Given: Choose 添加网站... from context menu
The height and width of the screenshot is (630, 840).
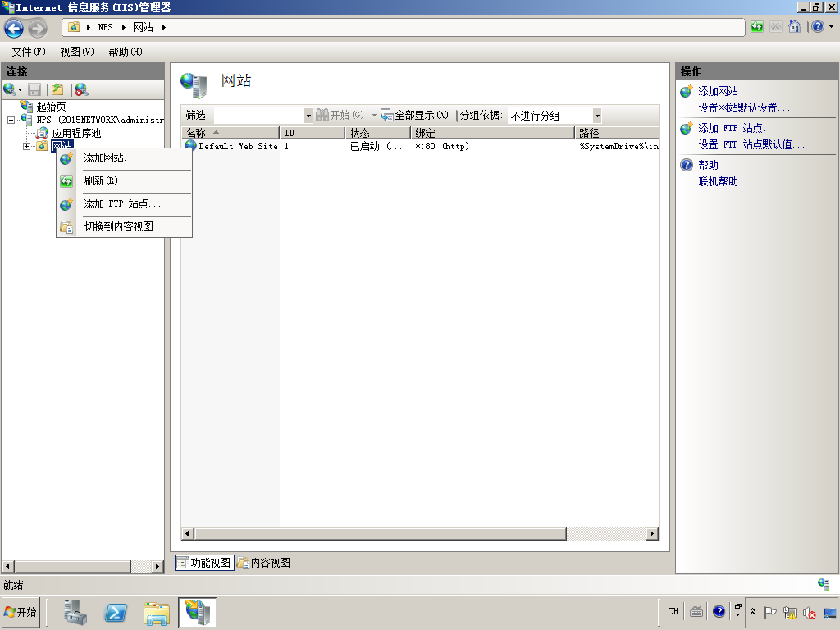Looking at the screenshot, I should click(125, 158).
